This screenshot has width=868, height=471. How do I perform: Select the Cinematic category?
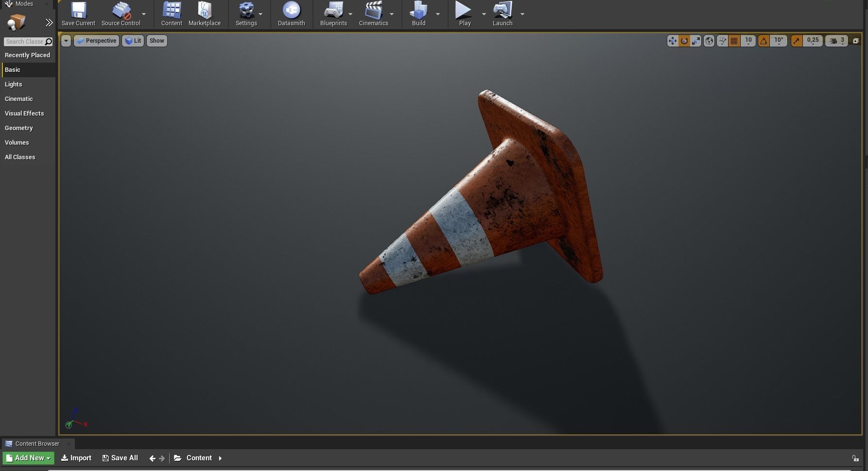[29, 99]
